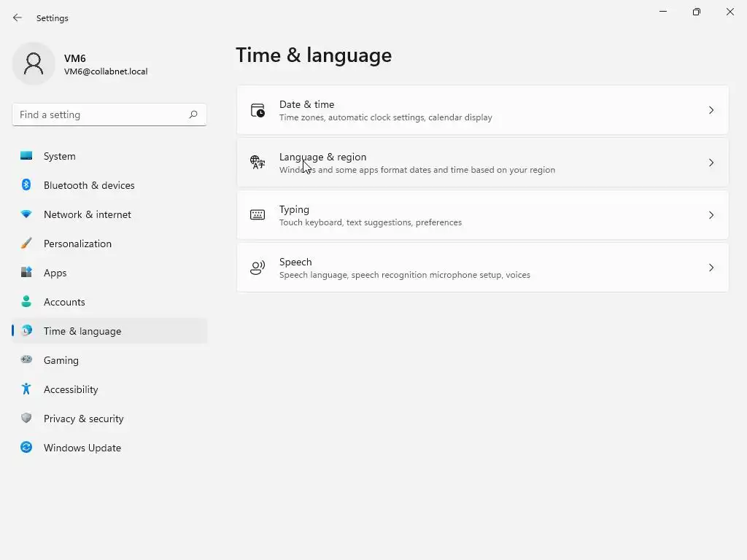Viewport: 747px width, 560px height.
Task: Click the Windows Update refresh icon
Action: coord(26,448)
